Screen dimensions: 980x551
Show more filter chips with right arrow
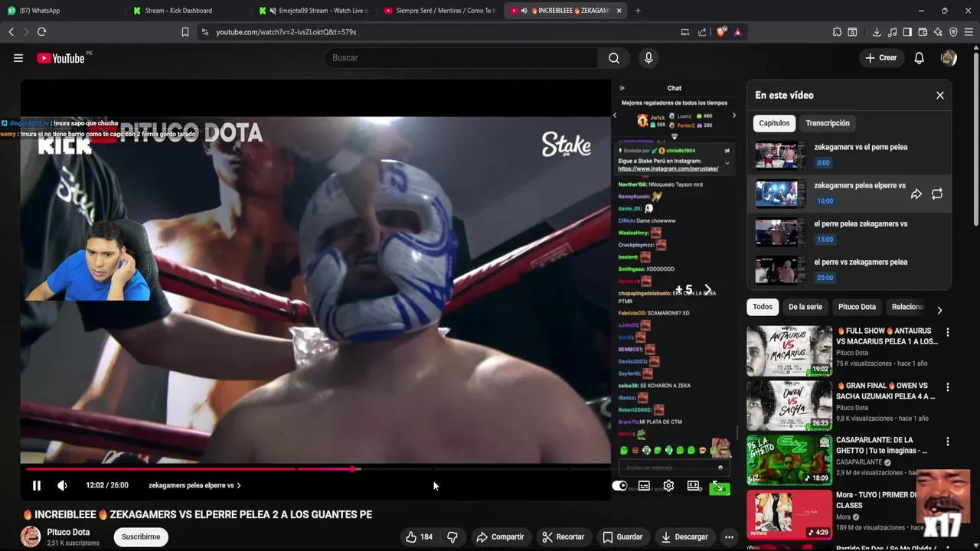(x=939, y=310)
